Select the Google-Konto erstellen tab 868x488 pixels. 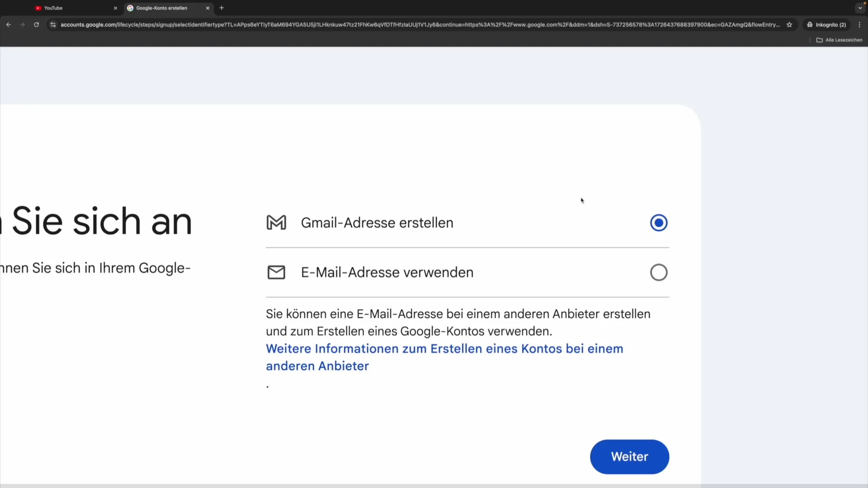pos(163,8)
